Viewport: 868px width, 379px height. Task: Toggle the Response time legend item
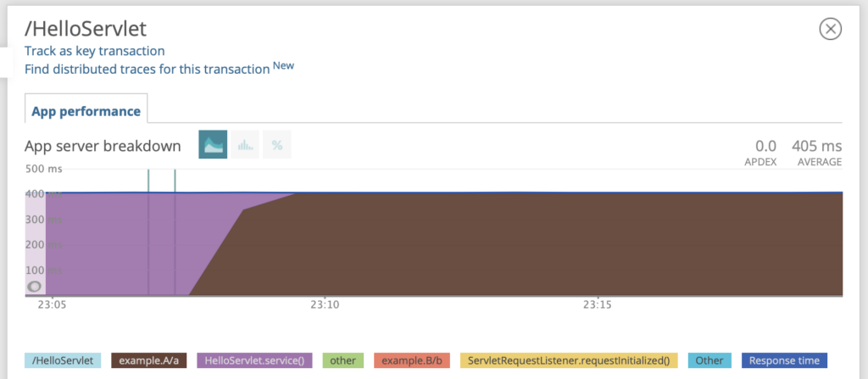point(784,360)
